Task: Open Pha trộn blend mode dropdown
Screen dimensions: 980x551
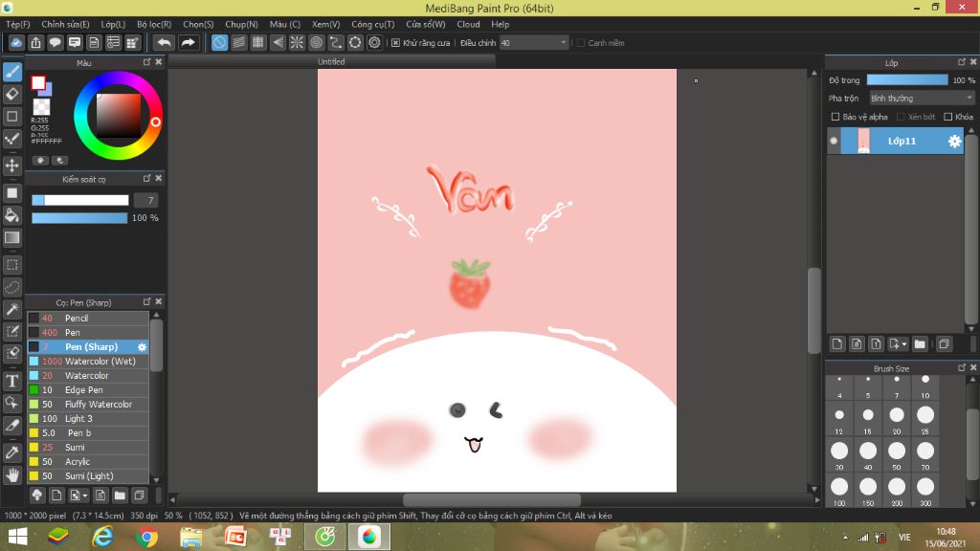Action: click(922, 99)
